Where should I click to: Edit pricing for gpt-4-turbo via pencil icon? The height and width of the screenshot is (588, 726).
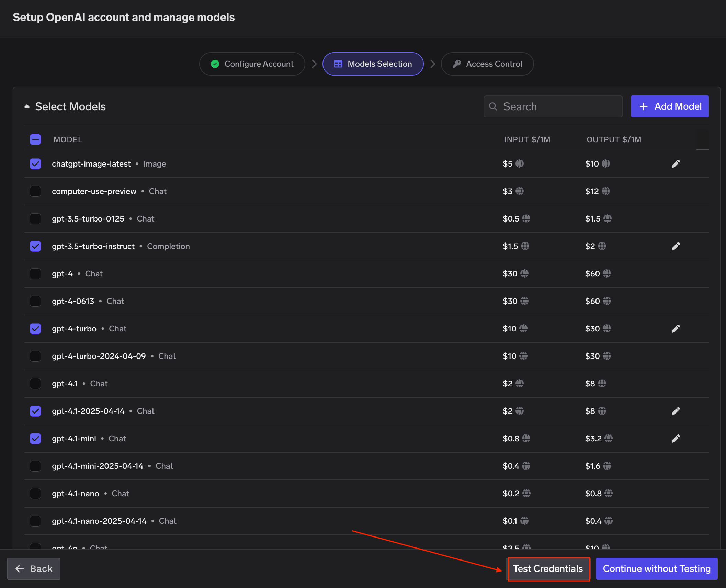676,329
